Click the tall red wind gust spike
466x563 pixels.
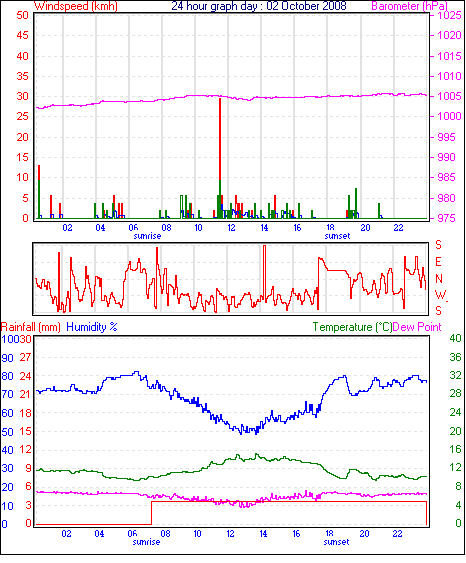(220, 139)
